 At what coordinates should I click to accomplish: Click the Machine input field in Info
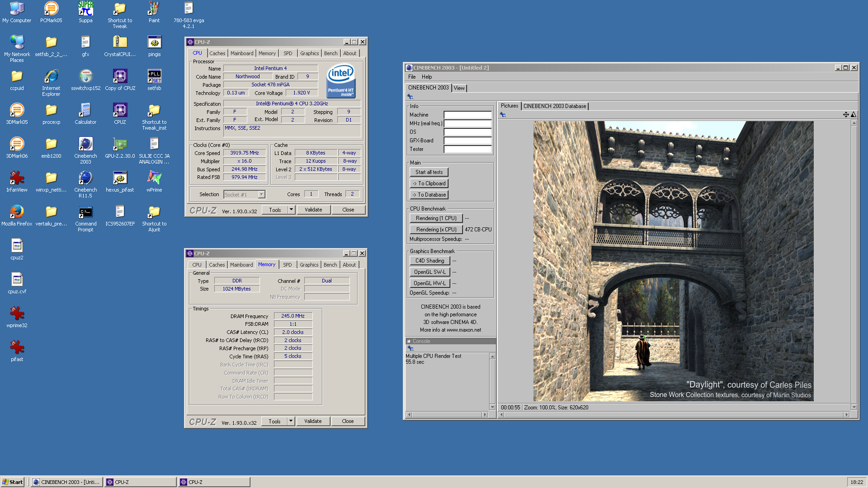point(467,115)
